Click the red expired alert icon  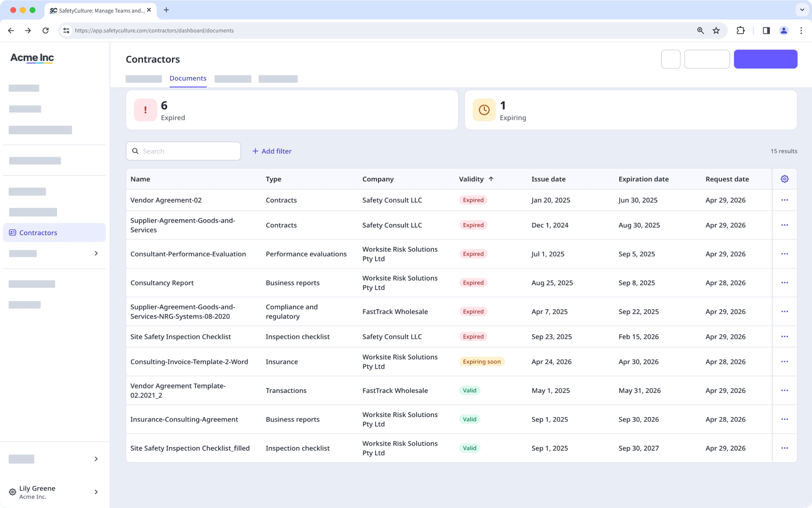click(145, 110)
